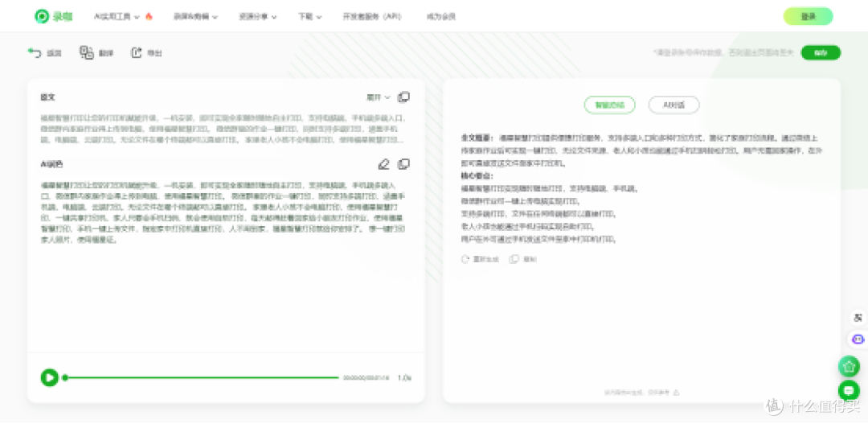Viewport: 868px width, 424px height.
Task: Click the audio timestamp display
Action: [366, 378]
